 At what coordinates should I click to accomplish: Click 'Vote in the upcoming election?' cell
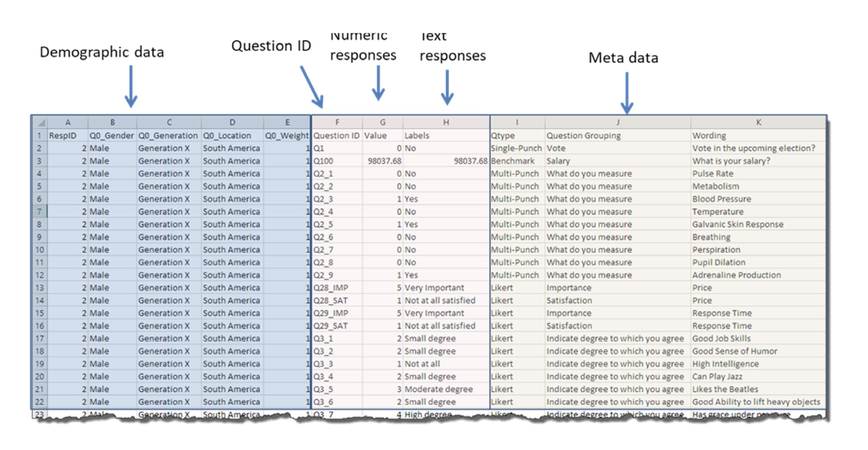[758, 148]
